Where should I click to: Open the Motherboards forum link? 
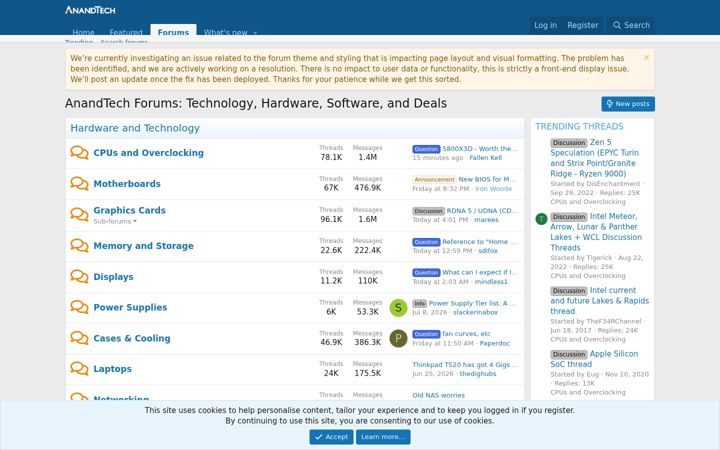tap(127, 184)
